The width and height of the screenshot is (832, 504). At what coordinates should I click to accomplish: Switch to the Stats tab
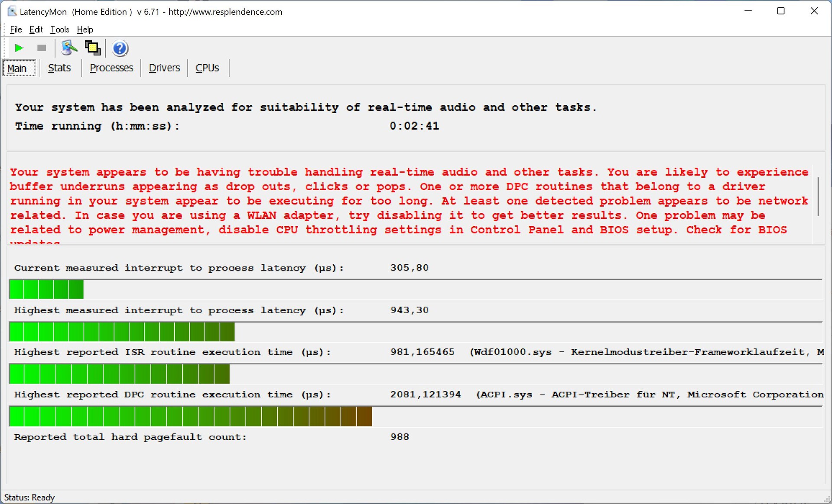pos(59,68)
